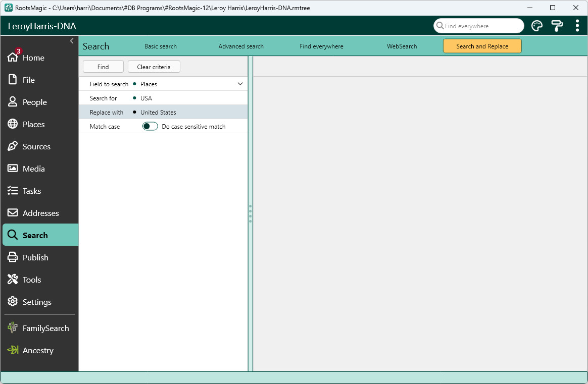Select the Search item in the sidebar
This screenshot has width=588, height=384.
40,235
